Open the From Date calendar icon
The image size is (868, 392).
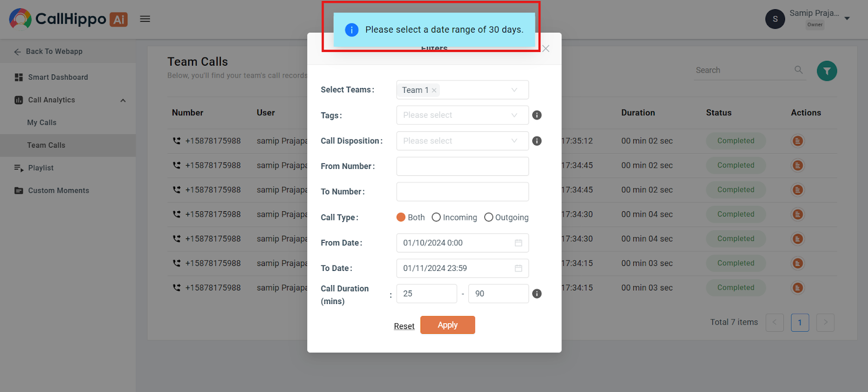[x=519, y=243]
